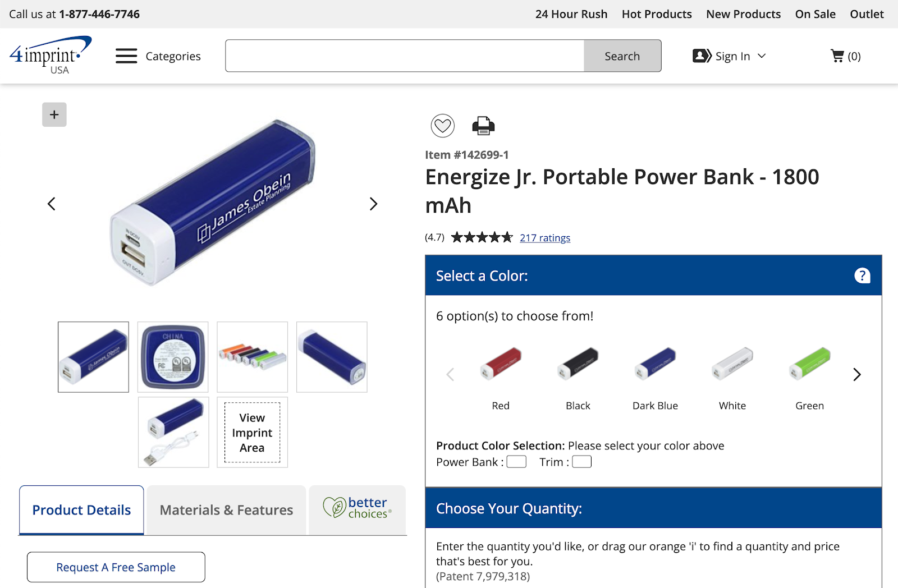Switch to Materials & Features tab

[x=226, y=509]
